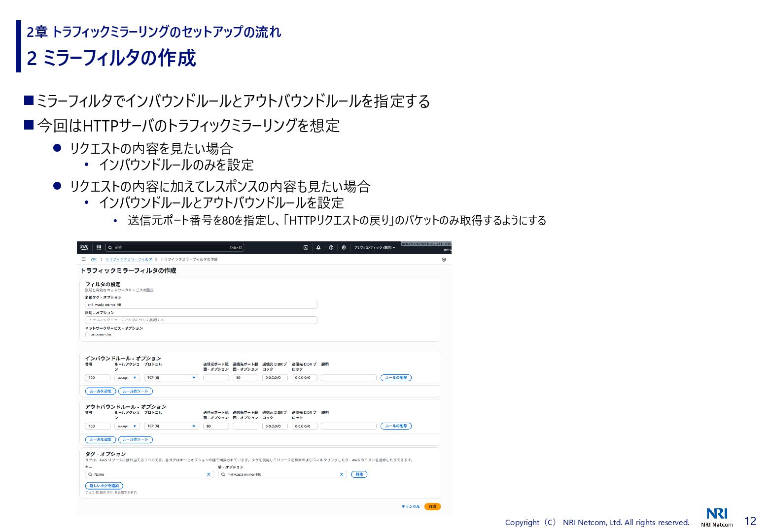The width and height of the screenshot is (769, 532).
Task: Click the inbound destination CIDR field 0.0.0.0/0
Action: 305,378
